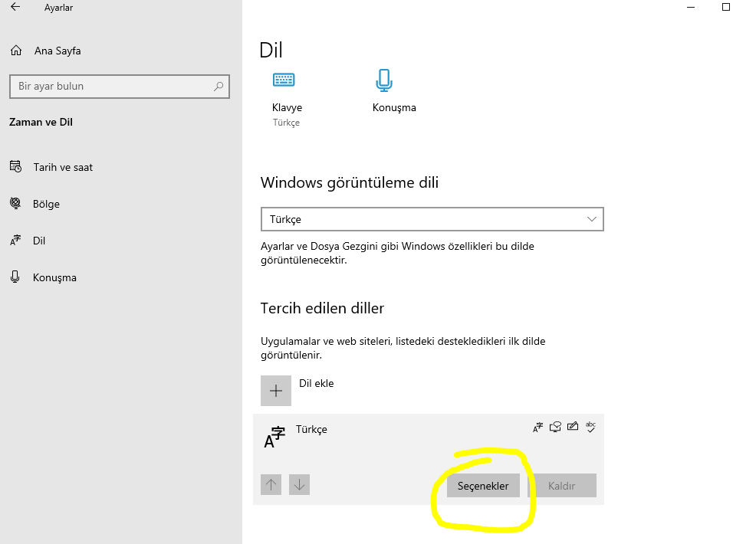This screenshot has width=756, height=544.
Task: Move Türkçe up with arrow button
Action: 271,484
